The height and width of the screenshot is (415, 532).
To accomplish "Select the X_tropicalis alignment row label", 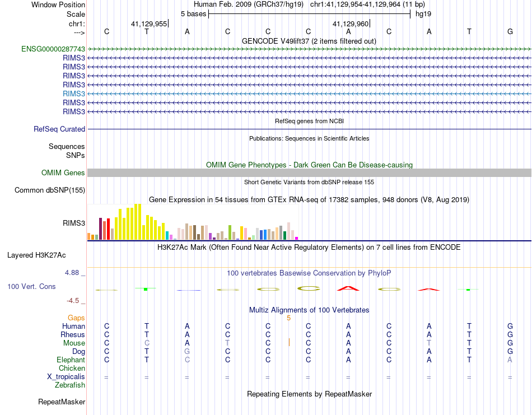I will click(x=66, y=377).
